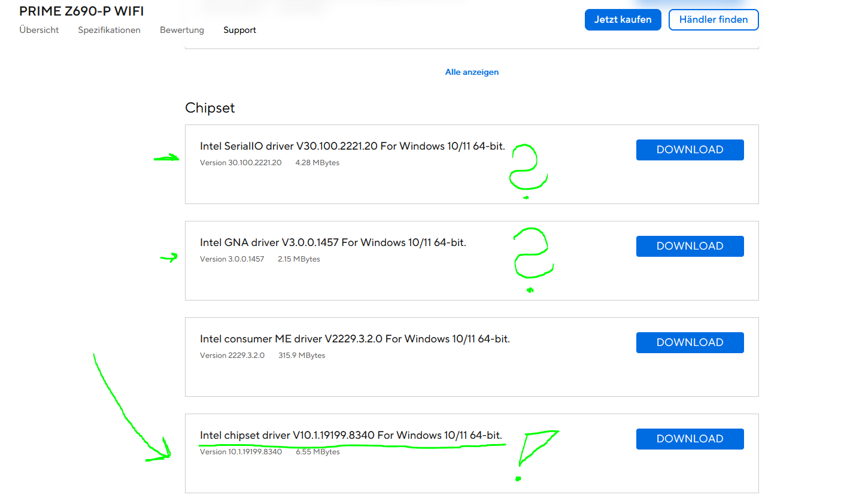Screen dimensions: 847x504
Task: Click the Jetzt kaufen button
Action: (623, 20)
